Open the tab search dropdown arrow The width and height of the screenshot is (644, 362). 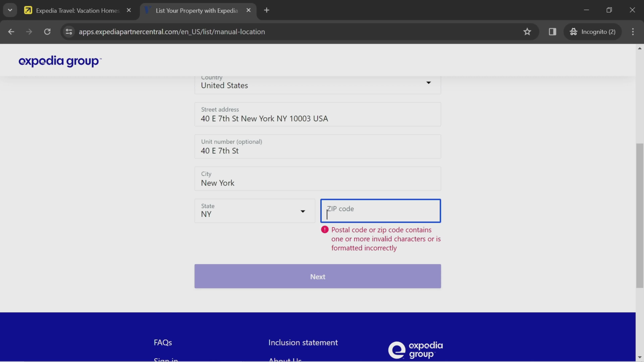coord(10,10)
